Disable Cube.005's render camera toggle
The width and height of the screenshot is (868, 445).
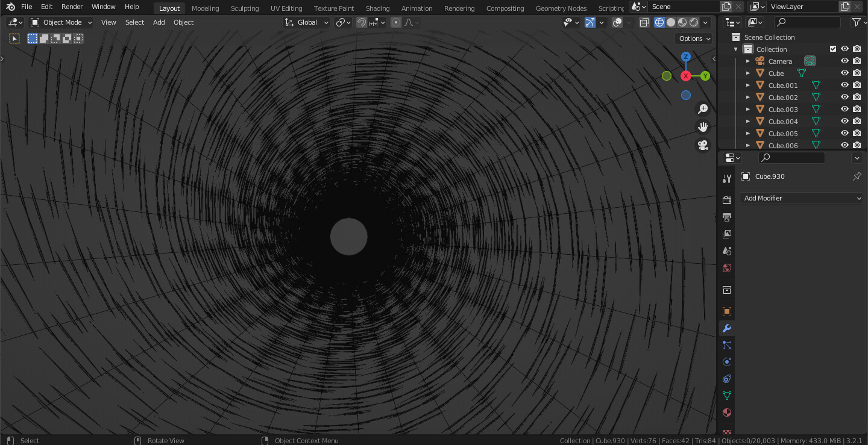[857, 133]
